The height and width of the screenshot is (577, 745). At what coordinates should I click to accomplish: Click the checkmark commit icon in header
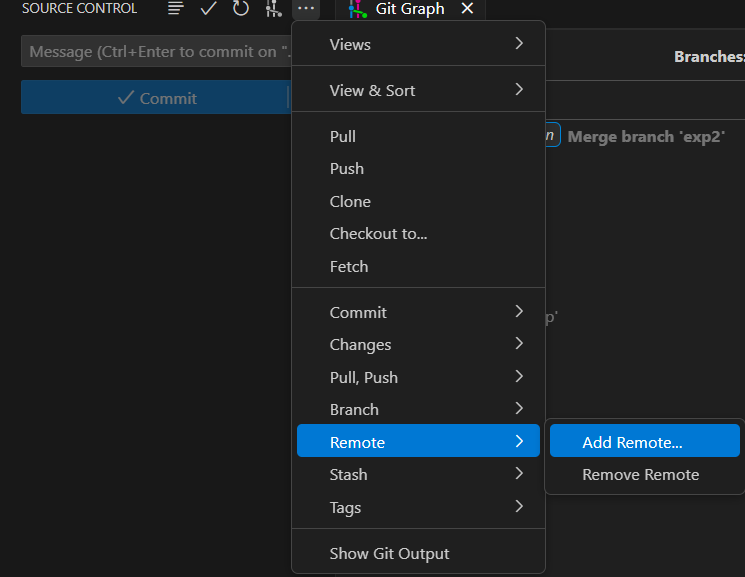[x=208, y=9]
